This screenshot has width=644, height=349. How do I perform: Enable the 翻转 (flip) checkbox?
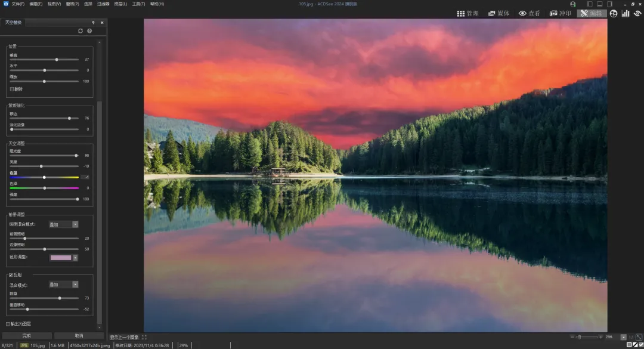point(12,89)
